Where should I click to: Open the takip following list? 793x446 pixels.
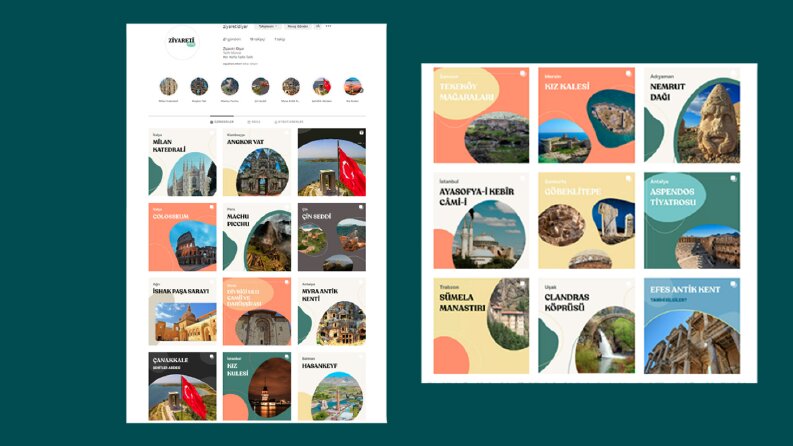coord(280,39)
